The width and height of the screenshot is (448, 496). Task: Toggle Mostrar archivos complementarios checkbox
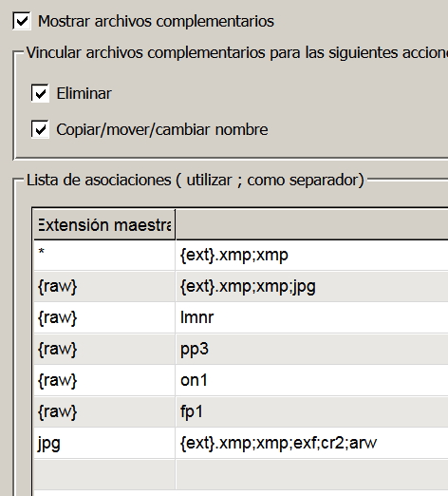tap(22, 21)
